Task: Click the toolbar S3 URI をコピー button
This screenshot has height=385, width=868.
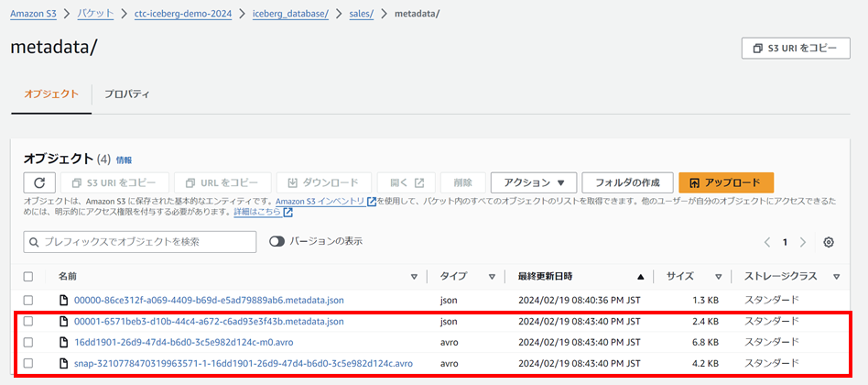Action: (114, 182)
